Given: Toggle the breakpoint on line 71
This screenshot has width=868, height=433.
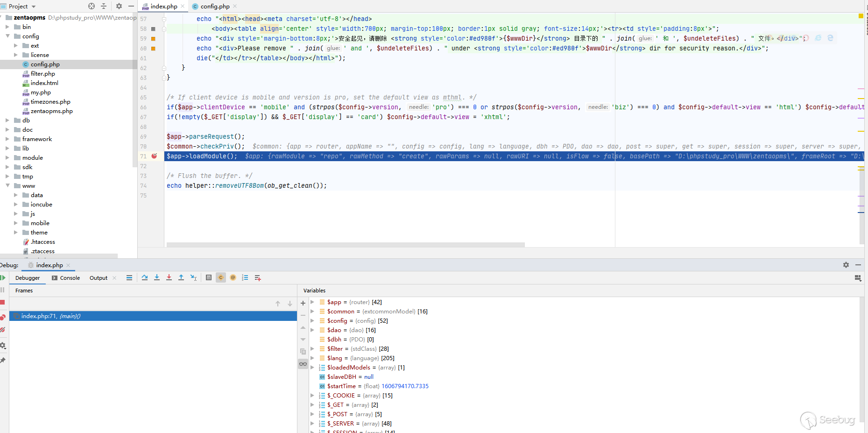Looking at the screenshot, I should [x=154, y=156].
